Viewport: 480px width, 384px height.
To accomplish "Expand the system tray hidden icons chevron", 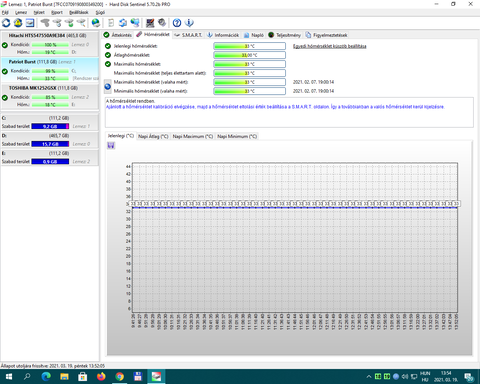I will [369, 377].
